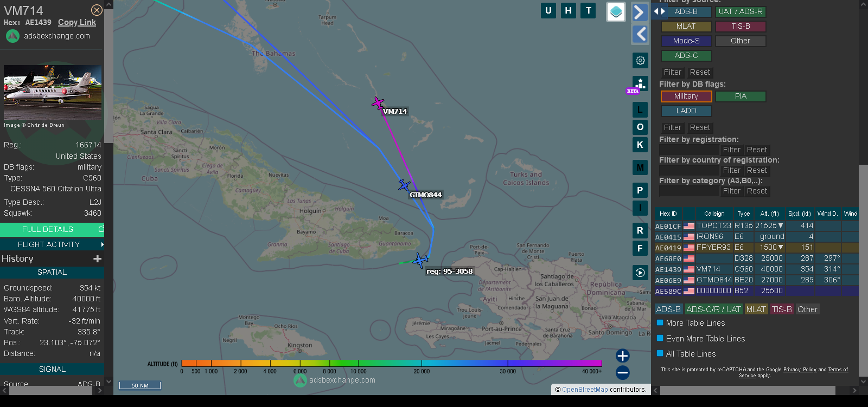Select TOPCT23 row in aircraft table
The image size is (868, 407).
tap(756, 225)
